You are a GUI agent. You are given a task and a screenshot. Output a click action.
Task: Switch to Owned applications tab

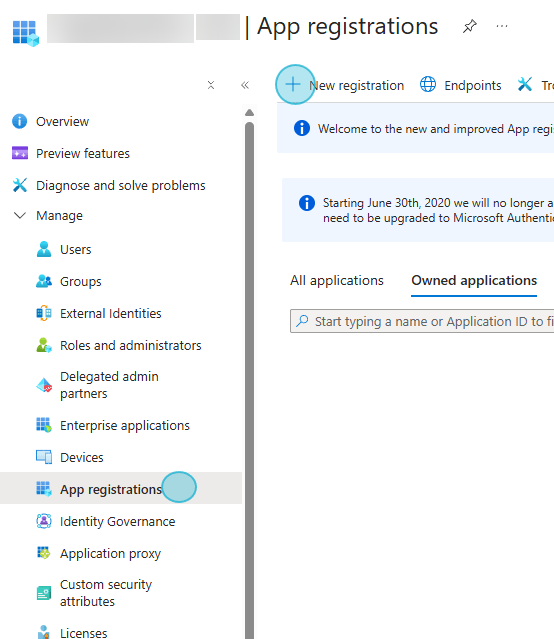coord(474,280)
